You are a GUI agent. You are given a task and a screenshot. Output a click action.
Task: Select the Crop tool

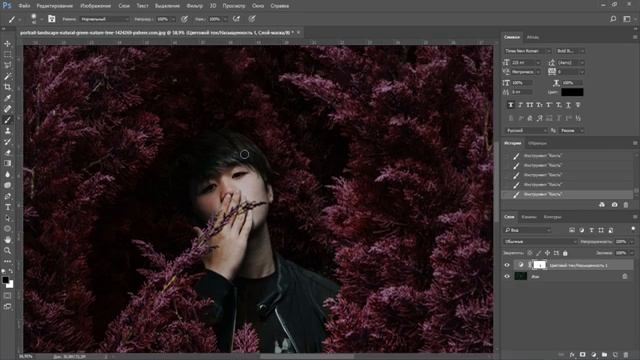7,87
